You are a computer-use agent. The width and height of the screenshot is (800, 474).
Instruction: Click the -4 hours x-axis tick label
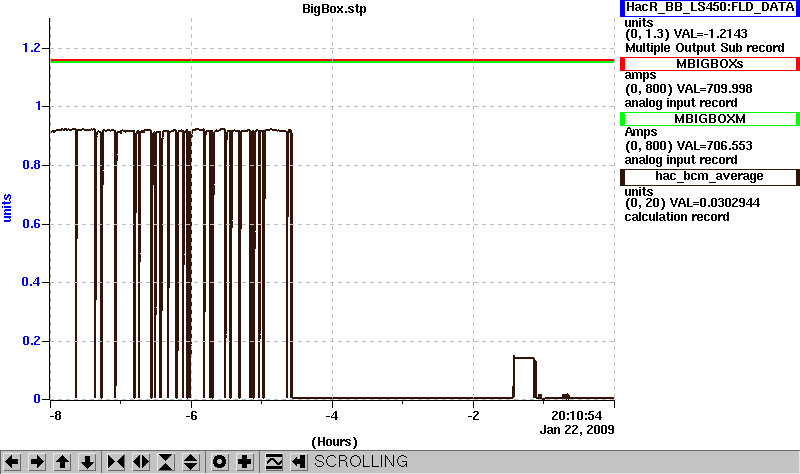tap(332, 416)
